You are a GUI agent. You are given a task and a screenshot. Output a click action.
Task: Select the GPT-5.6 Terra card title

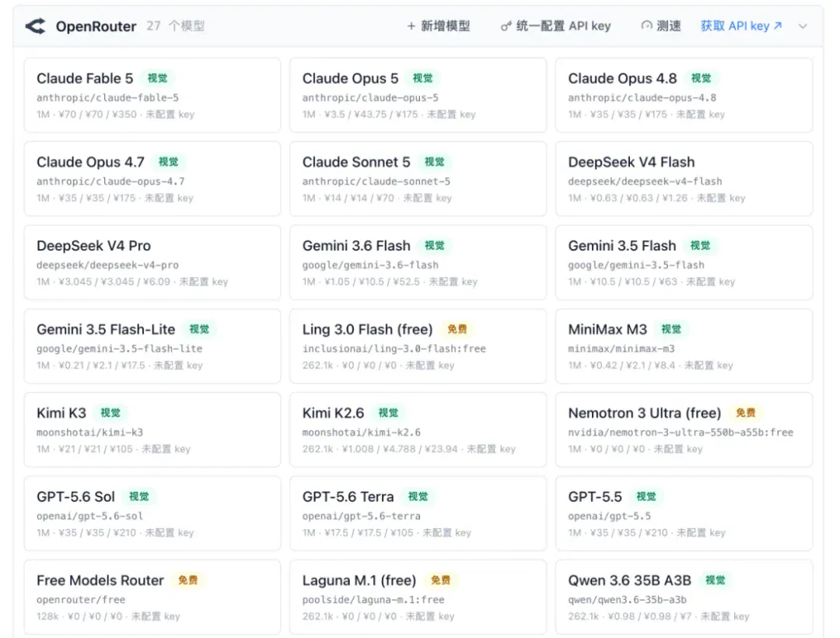348,496
